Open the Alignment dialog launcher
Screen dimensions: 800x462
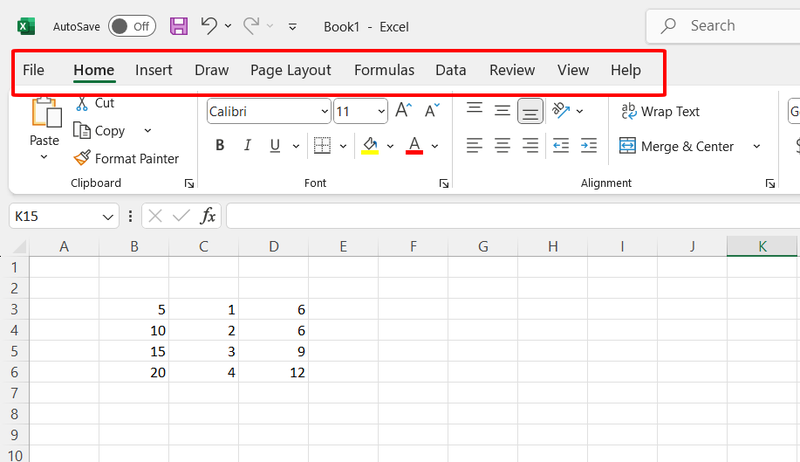click(770, 184)
